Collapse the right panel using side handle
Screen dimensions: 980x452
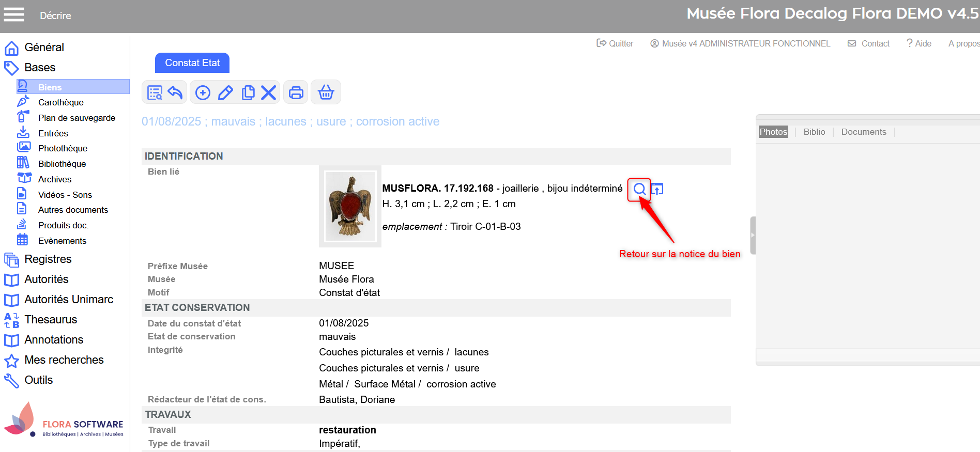pyautogui.click(x=753, y=235)
